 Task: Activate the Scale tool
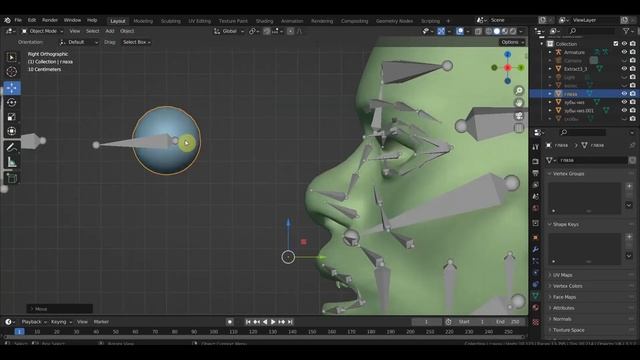coord(12,117)
